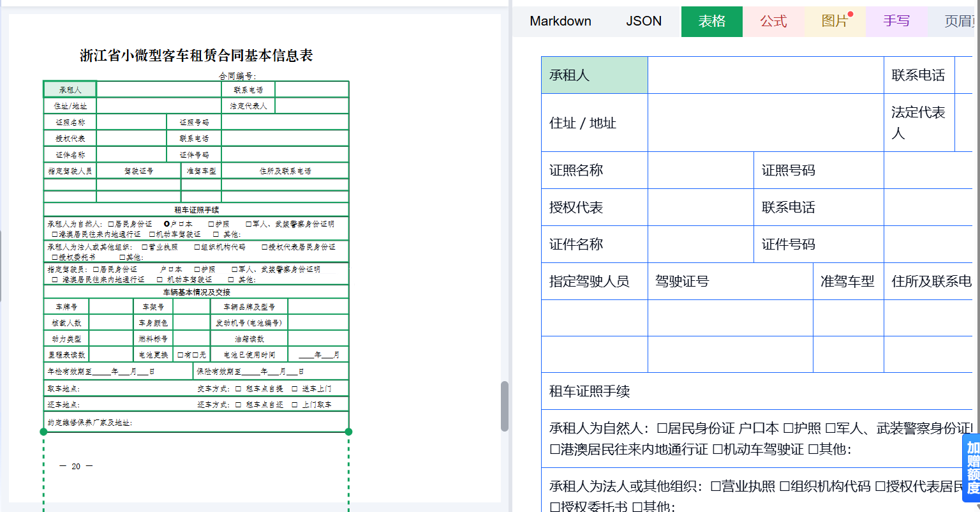Select 证照号码 cell in parsed table

coord(819,170)
